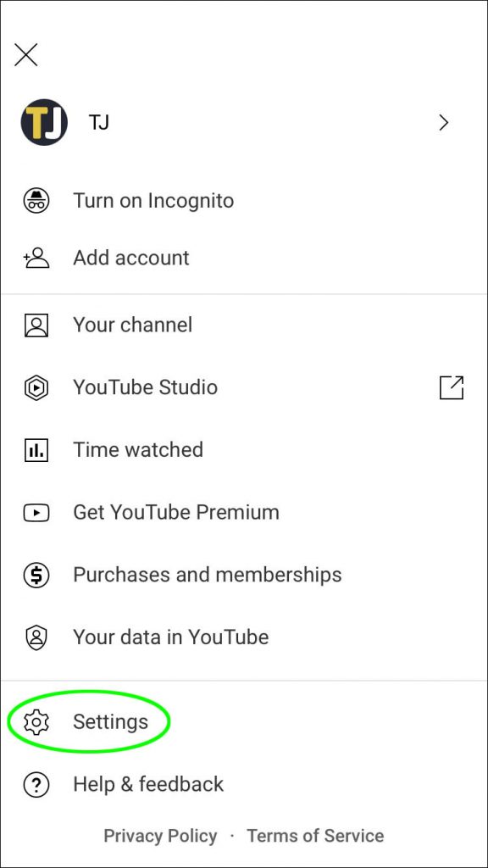Tap the TJ account name text
The image size is (488, 868).
(99, 122)
